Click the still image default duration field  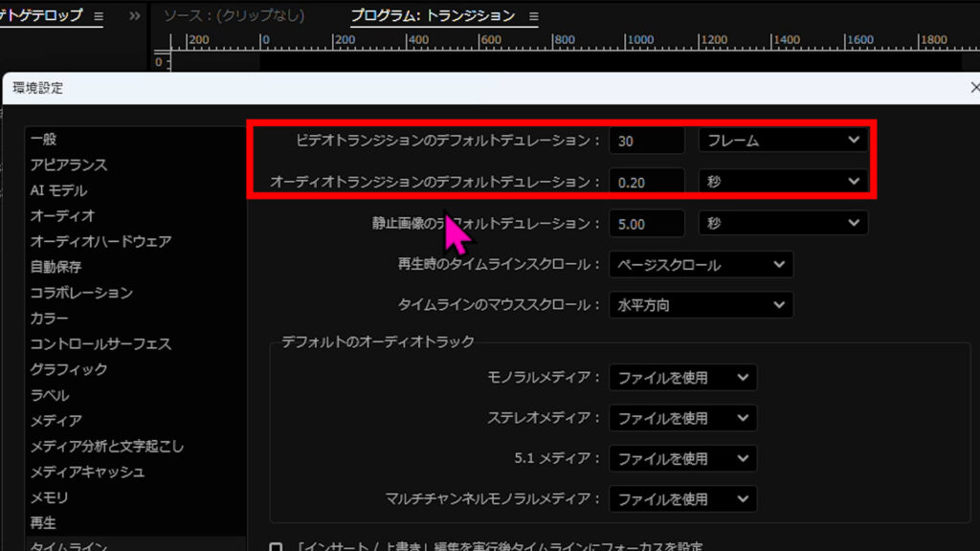(646, 223)
